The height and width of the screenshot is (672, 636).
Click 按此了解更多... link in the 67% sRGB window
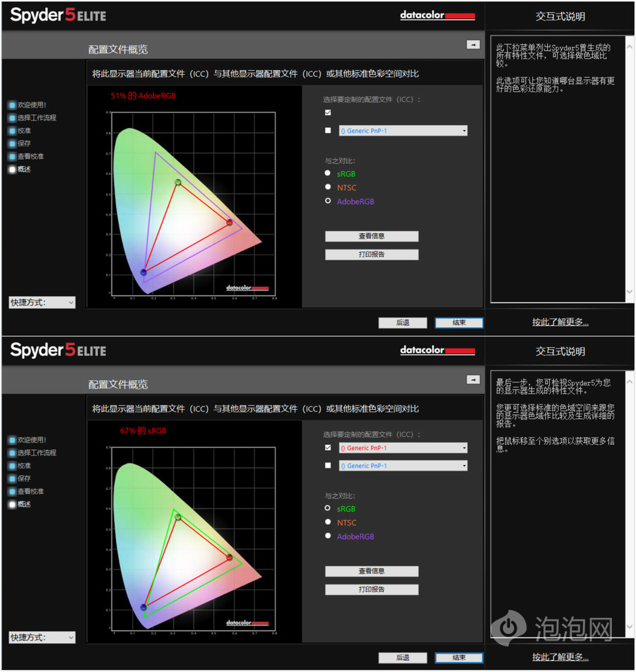click(560, 657)
